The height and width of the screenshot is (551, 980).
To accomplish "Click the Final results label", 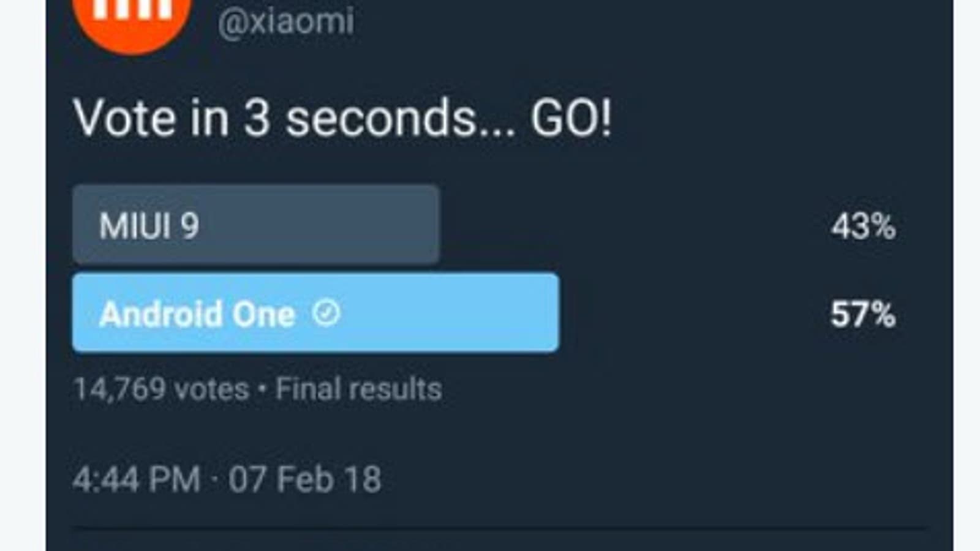I will pyautogui.click(x=359, y=389).
